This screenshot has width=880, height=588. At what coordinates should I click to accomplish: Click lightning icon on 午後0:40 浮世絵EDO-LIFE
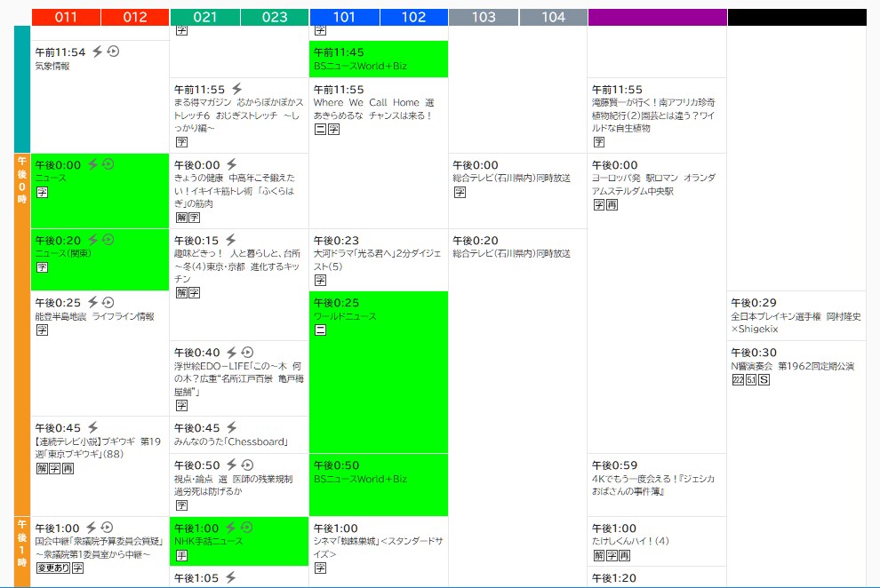coord(231,352)
